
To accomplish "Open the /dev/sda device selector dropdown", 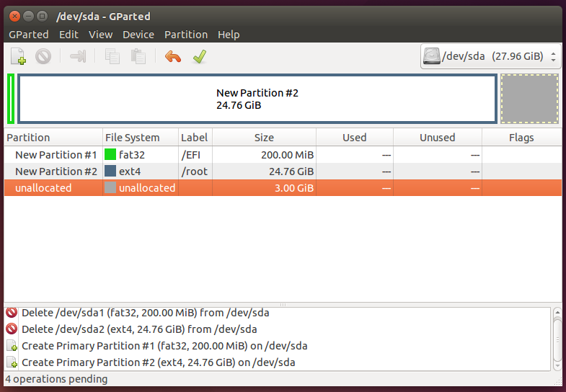I will [x=490, y=56].
